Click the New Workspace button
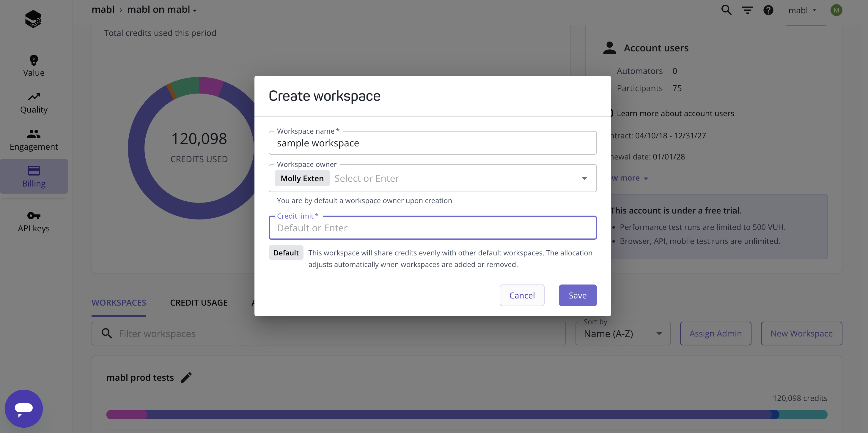 click(801, 333)
